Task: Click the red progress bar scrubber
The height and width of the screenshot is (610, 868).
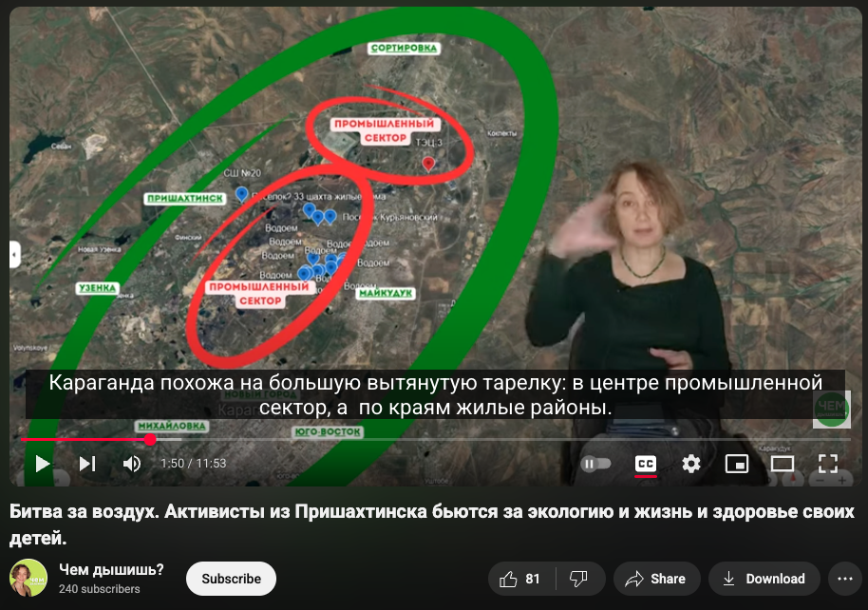Action: [x=150, y=439]
